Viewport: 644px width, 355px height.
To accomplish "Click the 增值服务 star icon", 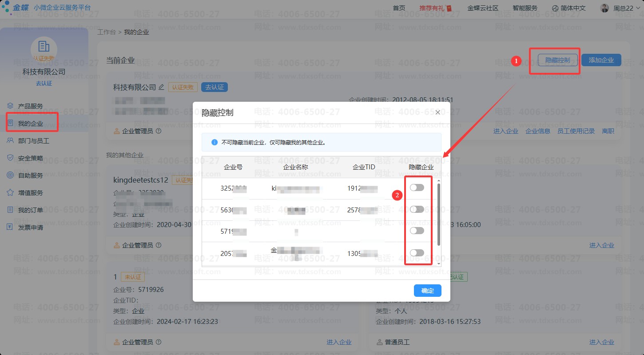I will pos(10,193).
